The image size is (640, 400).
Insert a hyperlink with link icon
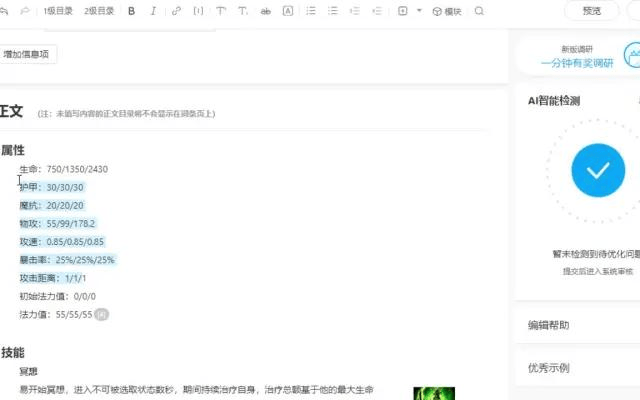point(177,11)
